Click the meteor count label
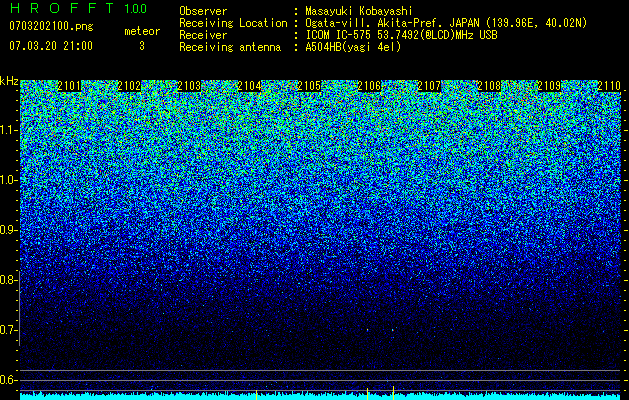The image size is (629, 400). 142,31
